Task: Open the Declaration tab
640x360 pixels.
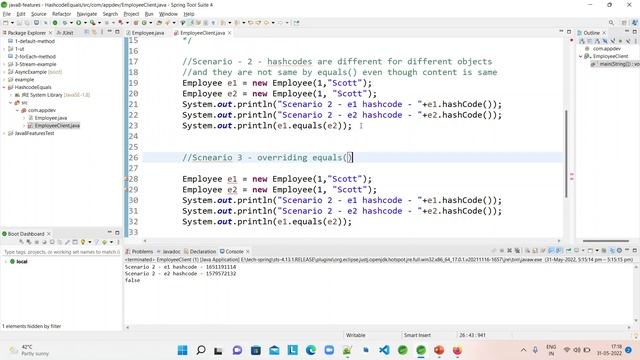Action: click(x=200, y=251)
